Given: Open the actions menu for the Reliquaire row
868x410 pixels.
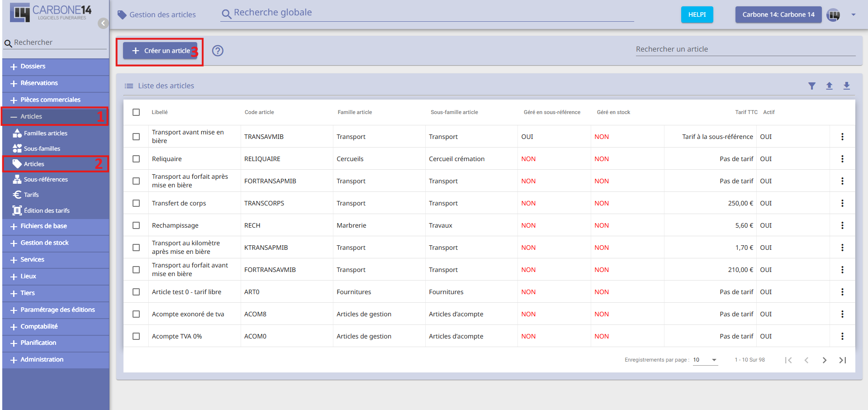Looking at the screenshot, I should click(x=842, y=159).
